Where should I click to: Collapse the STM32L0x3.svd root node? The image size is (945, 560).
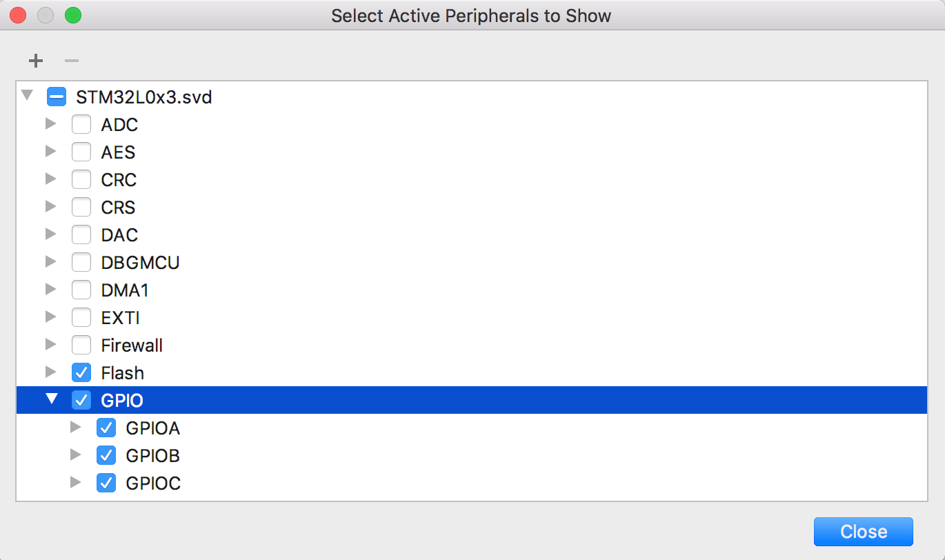click(x=27, y=95)
